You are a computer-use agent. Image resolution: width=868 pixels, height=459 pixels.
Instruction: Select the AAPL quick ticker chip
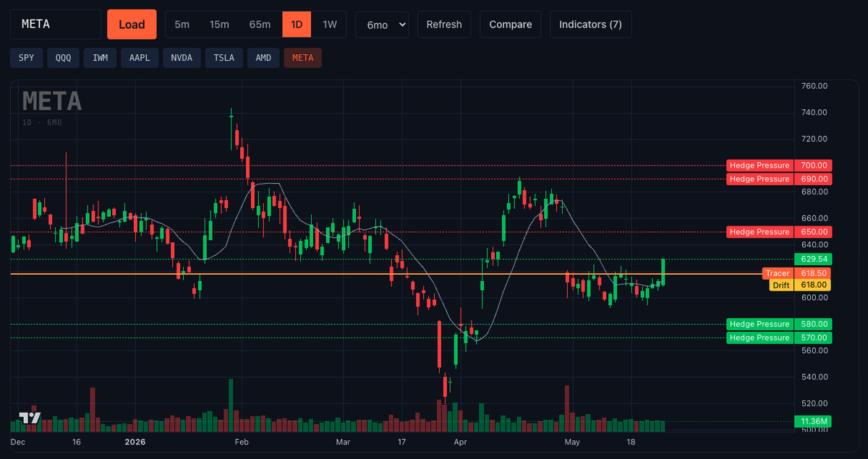tap(140, 58)
